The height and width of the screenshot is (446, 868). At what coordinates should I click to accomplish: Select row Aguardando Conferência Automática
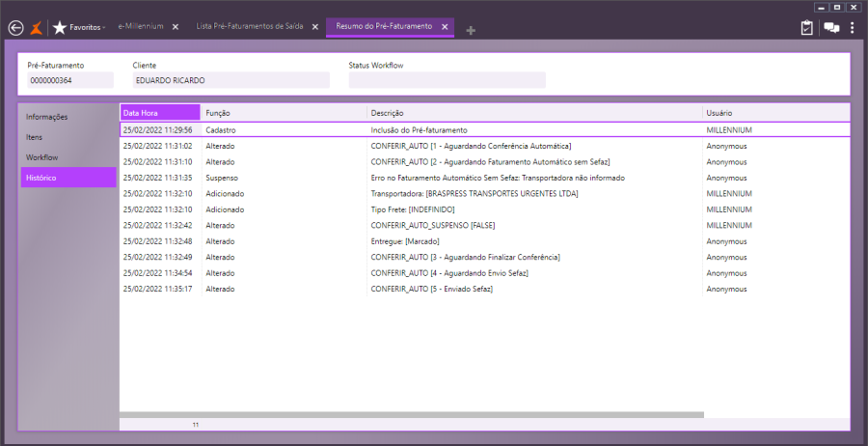(x=485, y=147)
